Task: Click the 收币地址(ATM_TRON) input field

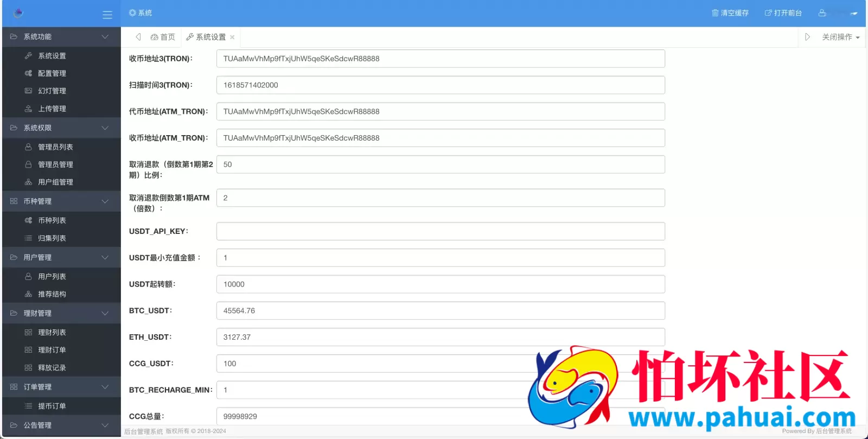Action: tap(441, 138)
